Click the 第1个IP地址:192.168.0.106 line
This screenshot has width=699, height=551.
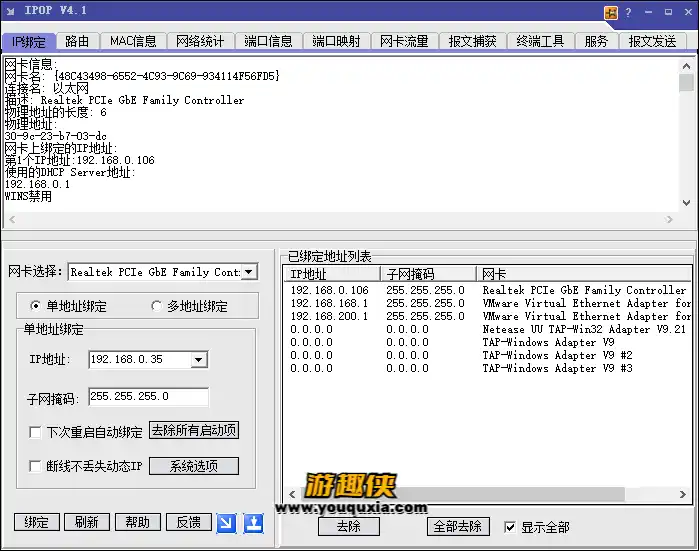(80, 160)
